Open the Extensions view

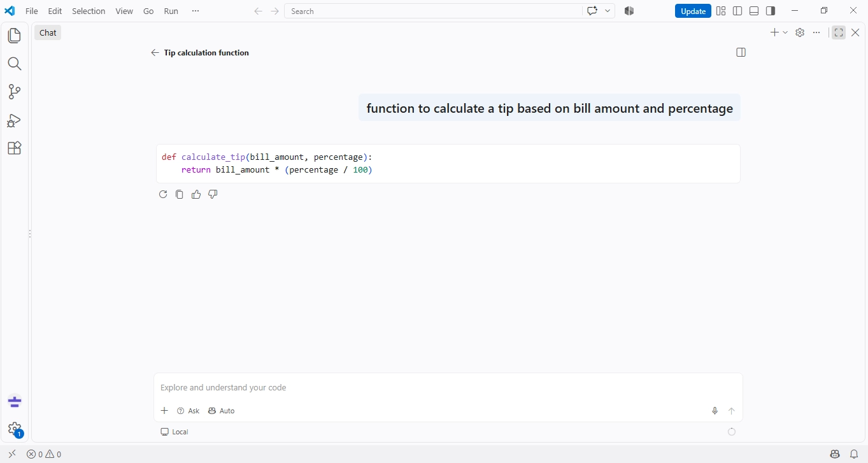[x=14, y=148]
